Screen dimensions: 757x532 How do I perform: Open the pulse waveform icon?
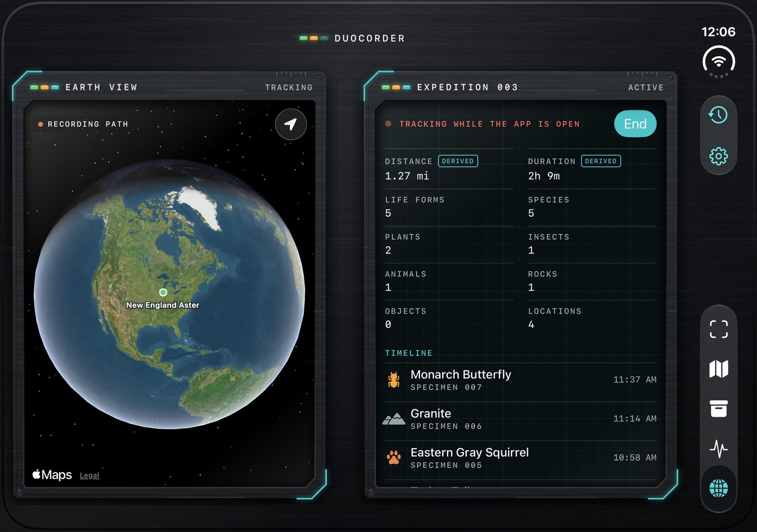coord(719,449)
